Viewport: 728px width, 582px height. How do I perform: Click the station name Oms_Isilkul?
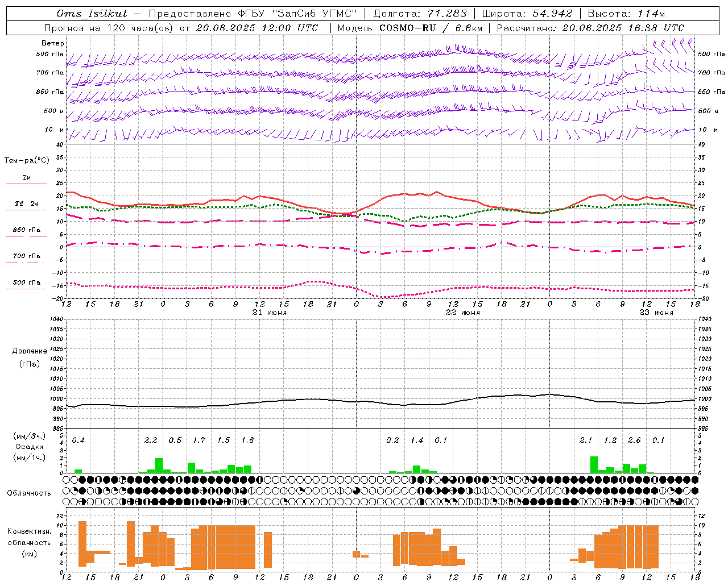[x=92, y=14]
